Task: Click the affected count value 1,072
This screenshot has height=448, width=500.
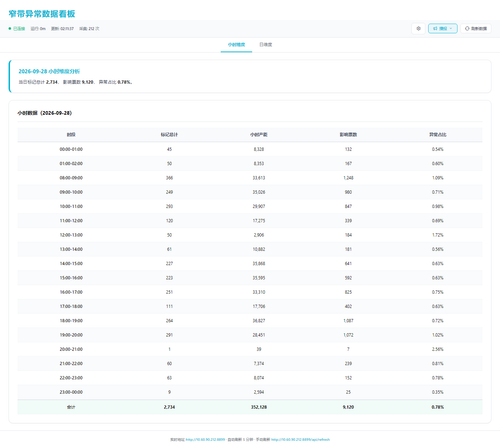Action: coord(348,335)
